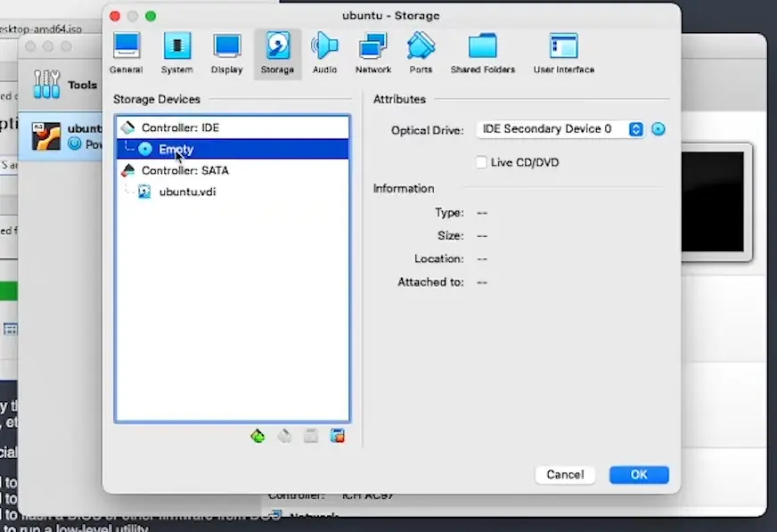Open the General settings tab

click(x=127, y=53)
